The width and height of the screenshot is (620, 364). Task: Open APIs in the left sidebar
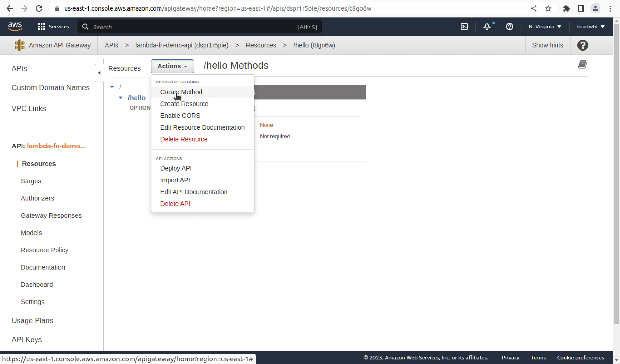(x=19, y=68)
